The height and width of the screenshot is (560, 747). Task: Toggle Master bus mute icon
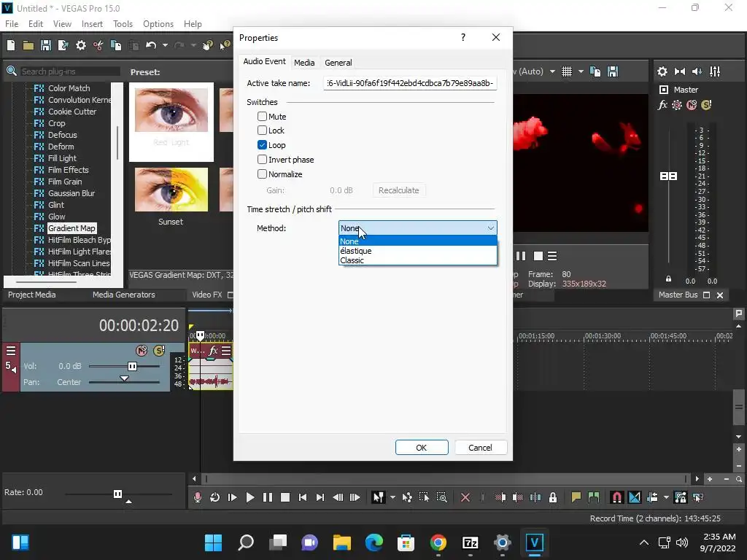(x=692, y=105)
